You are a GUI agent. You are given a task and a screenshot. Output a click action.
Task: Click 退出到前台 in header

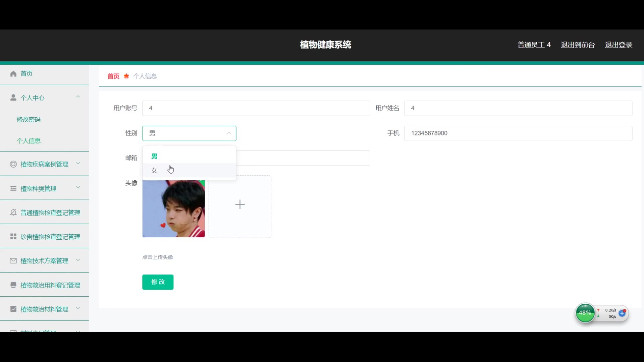578,45
